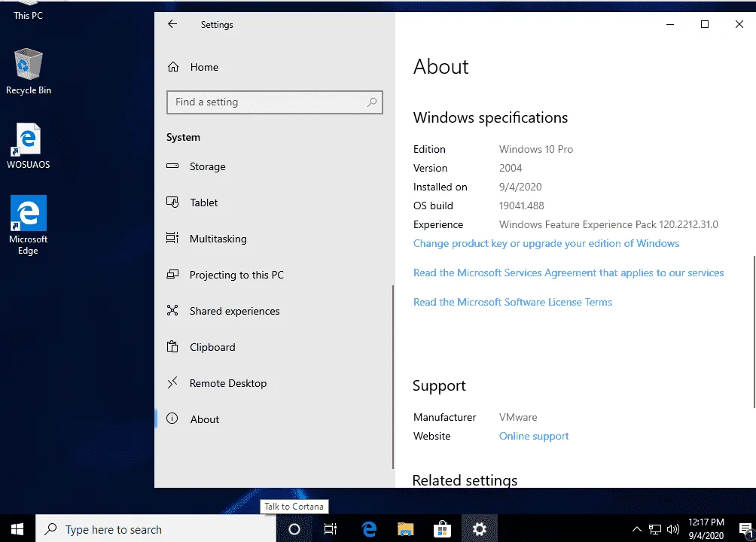This screenshot has width=756, height=542.
Task: Open File Explorer from the taskbar
Action: 405,529
